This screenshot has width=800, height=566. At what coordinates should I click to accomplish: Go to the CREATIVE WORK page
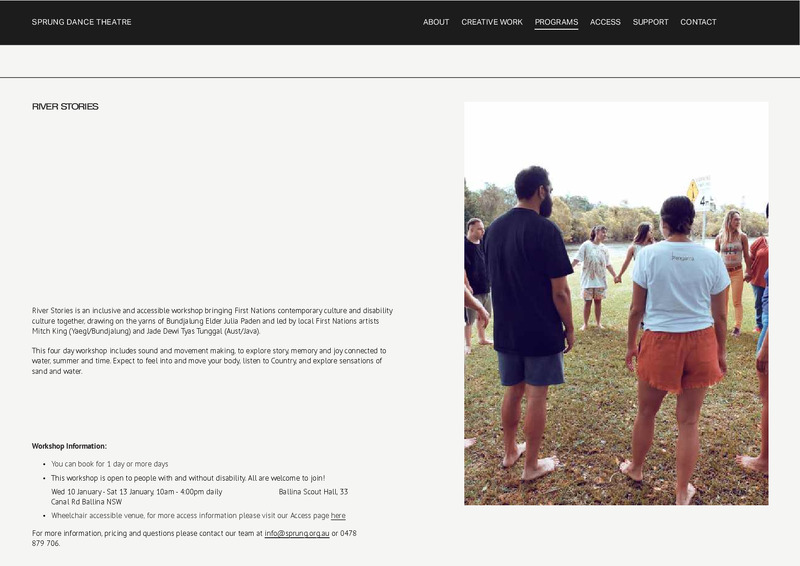point(492,22)
